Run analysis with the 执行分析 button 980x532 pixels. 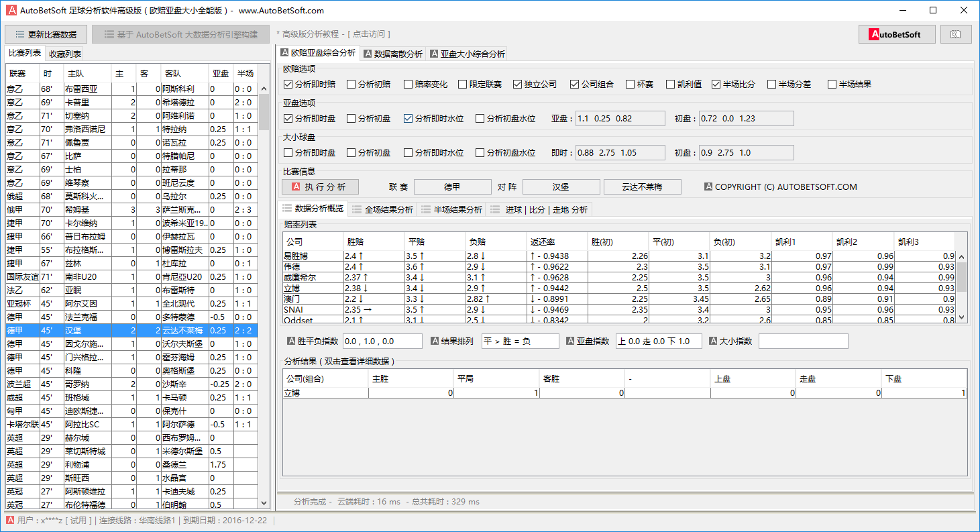[320, 187]
